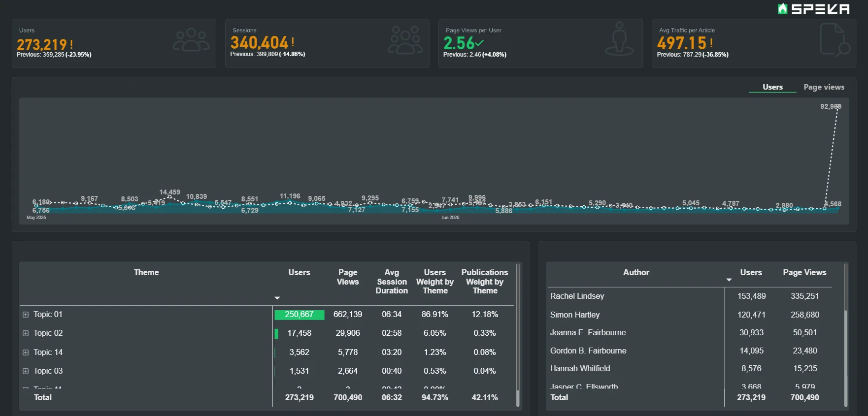Viewport: 868px width, 416px height.
Task: Expand the Topic 01 row
Action: coord(26,315)
